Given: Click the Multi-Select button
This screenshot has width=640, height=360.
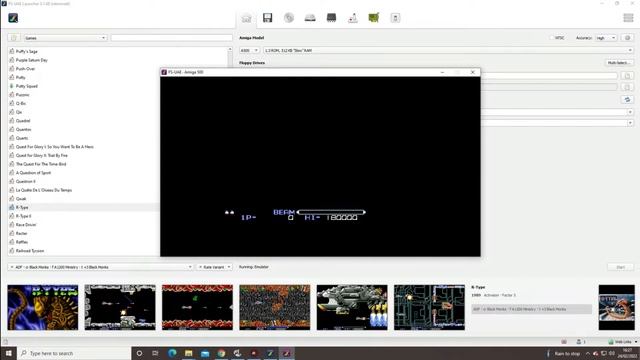Looking at the screenshot, I should pos(619,63).
